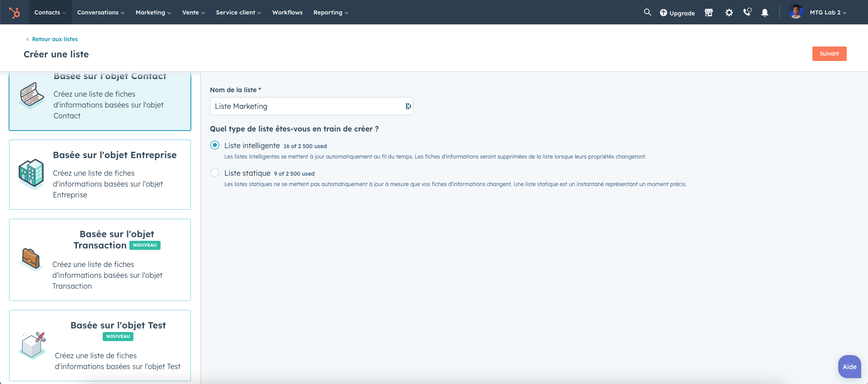Click the NOUVEAU badge on Transaction card
Viewport: 868px width, 384px height.
point(145,245)
